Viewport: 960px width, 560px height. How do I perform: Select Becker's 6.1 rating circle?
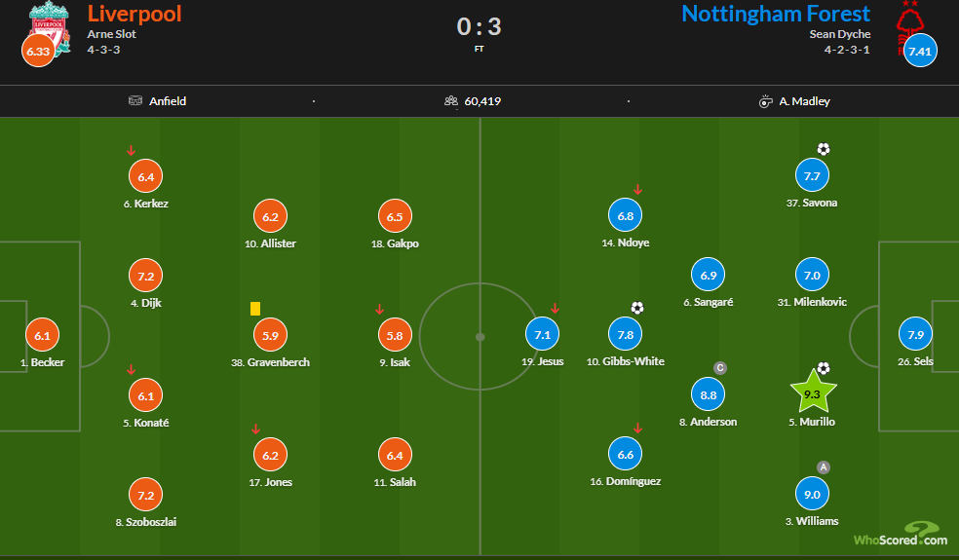[42, 335]
